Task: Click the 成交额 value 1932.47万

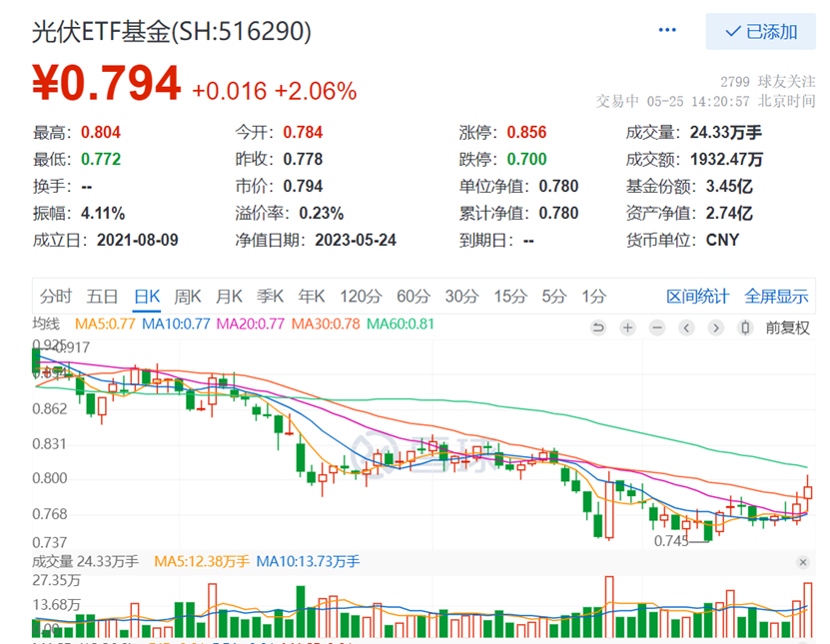Action: pos(726,160)
